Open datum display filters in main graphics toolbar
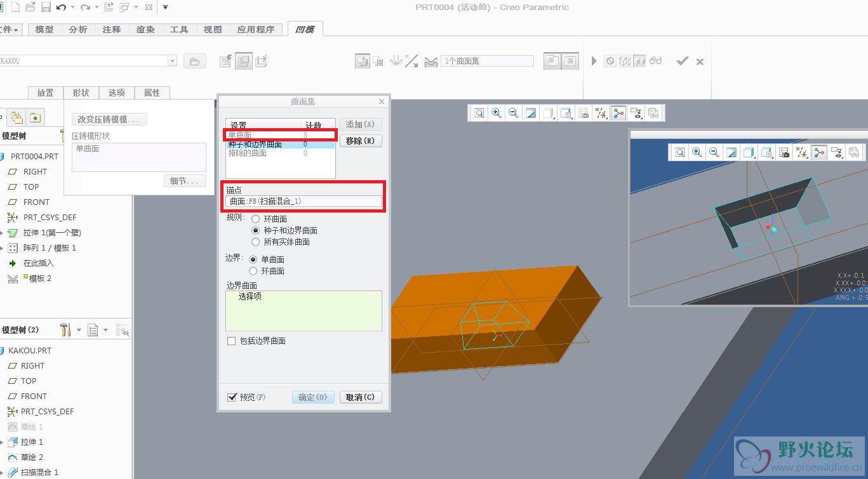868x479 pixels. coord(602,113)
